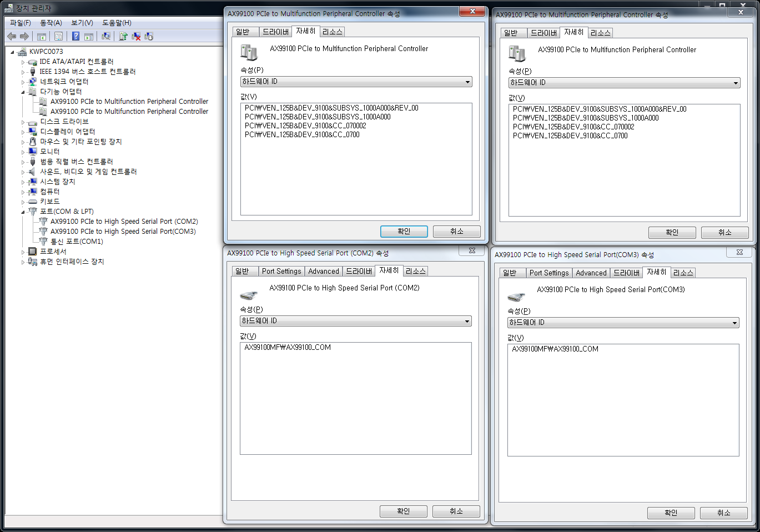Screen dimensions: 760x532
Task: Click 확인 in the COM2 properties dialog
Action: [404, 511]
